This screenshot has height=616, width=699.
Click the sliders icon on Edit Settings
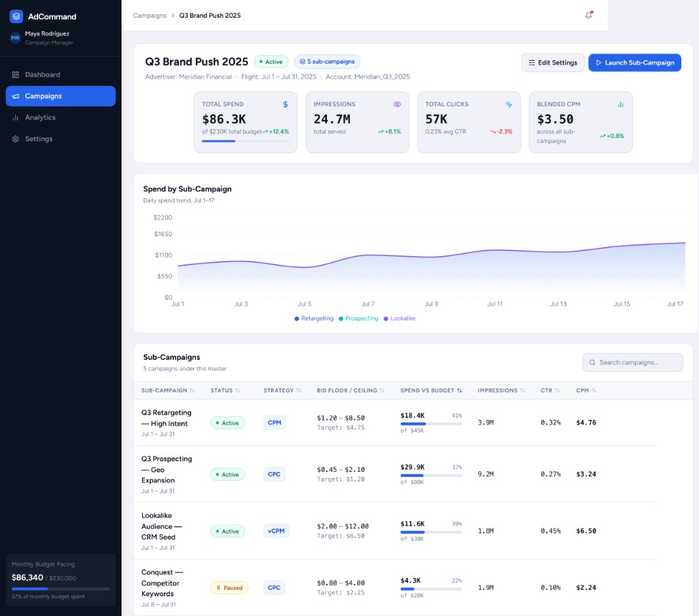coord(531,62)
